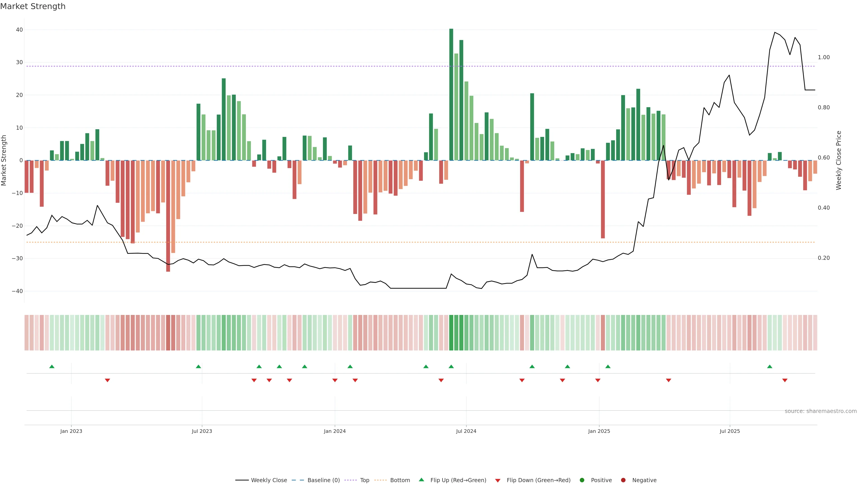Screen dimensions: 868x488
Task: Click the green Positive legend dot
Action: point(582,480)
